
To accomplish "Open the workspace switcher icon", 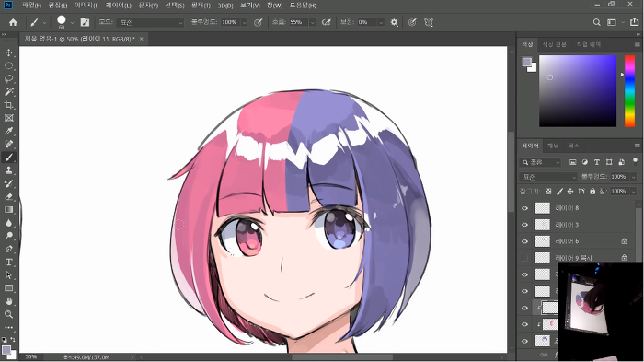I will (612, 22).
